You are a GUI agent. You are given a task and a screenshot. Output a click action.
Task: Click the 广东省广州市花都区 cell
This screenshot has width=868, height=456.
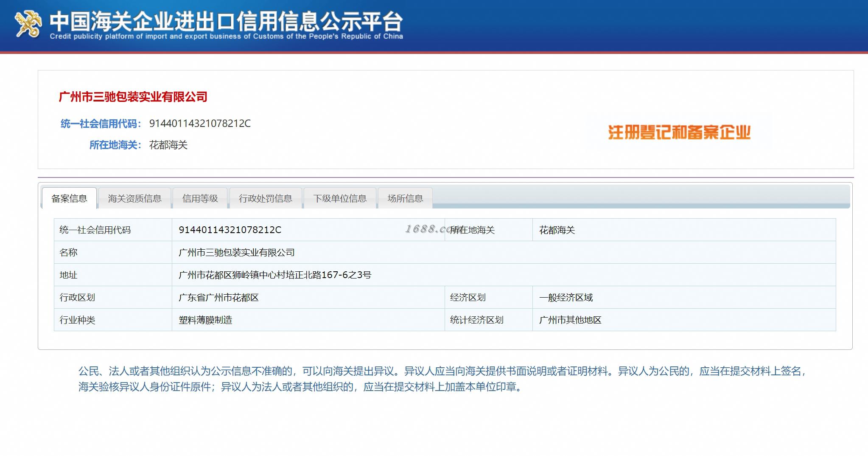pos(308,297)
